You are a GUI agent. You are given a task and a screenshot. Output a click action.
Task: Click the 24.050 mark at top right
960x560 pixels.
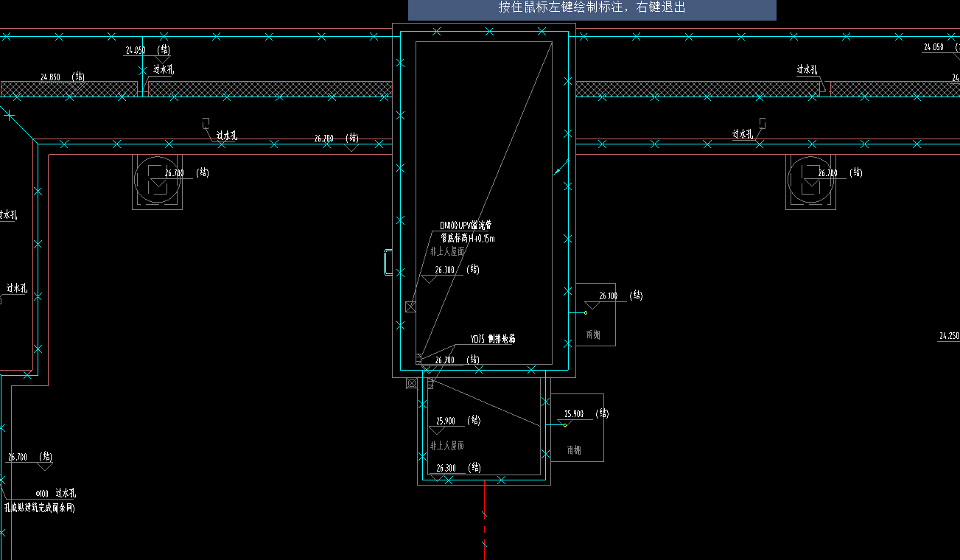[933, 47]
